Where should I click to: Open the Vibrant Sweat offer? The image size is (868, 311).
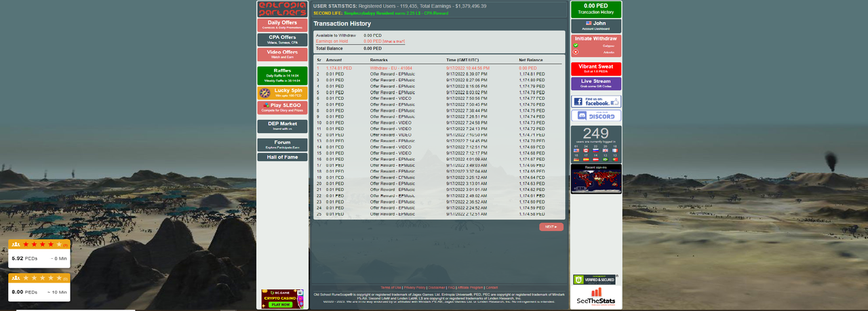pos(596,68)
